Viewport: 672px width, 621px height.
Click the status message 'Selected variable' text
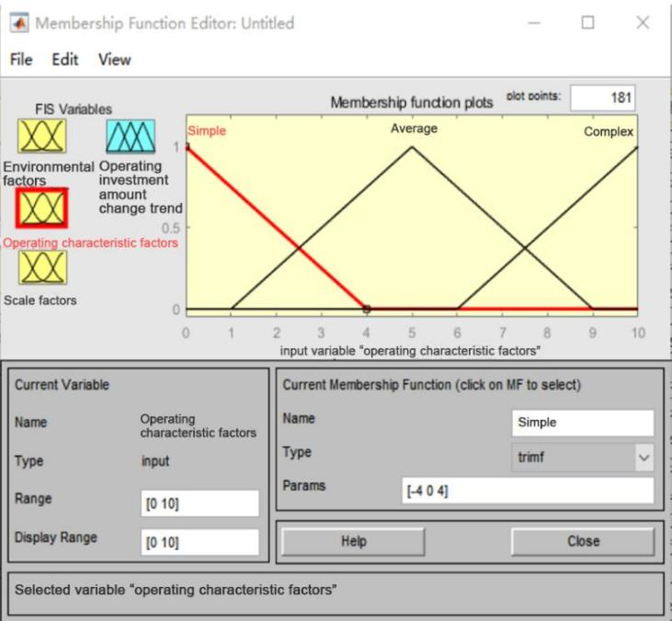(x=176, y=590)
